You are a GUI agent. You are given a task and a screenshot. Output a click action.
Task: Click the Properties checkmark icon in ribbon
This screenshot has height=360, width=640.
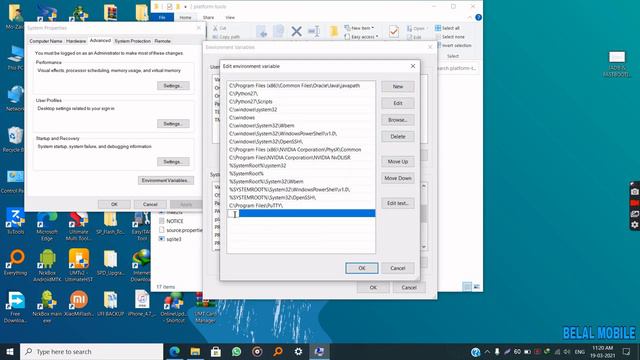tap(393, 31)
